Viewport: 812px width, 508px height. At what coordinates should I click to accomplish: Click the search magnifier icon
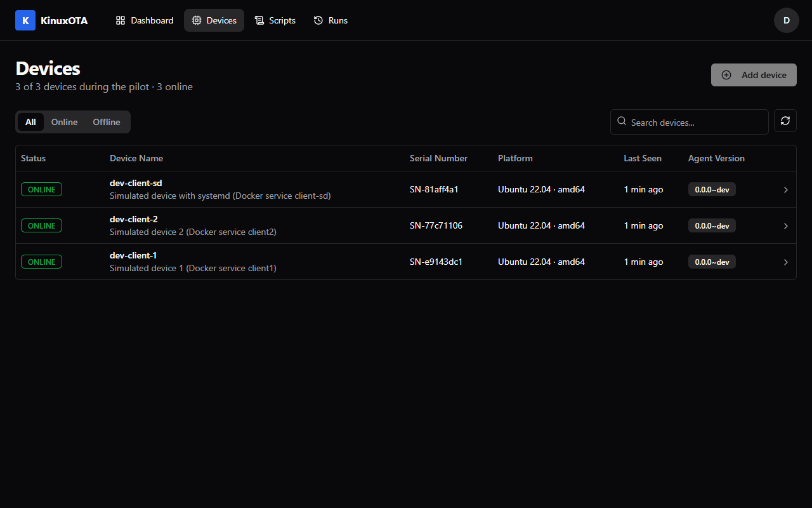(x=622, y=121)
